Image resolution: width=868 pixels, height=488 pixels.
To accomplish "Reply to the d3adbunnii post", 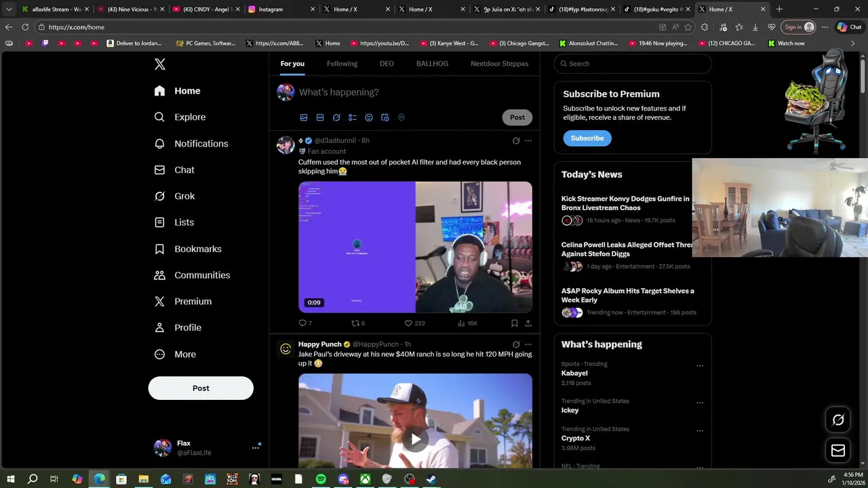I will [305, 323].
